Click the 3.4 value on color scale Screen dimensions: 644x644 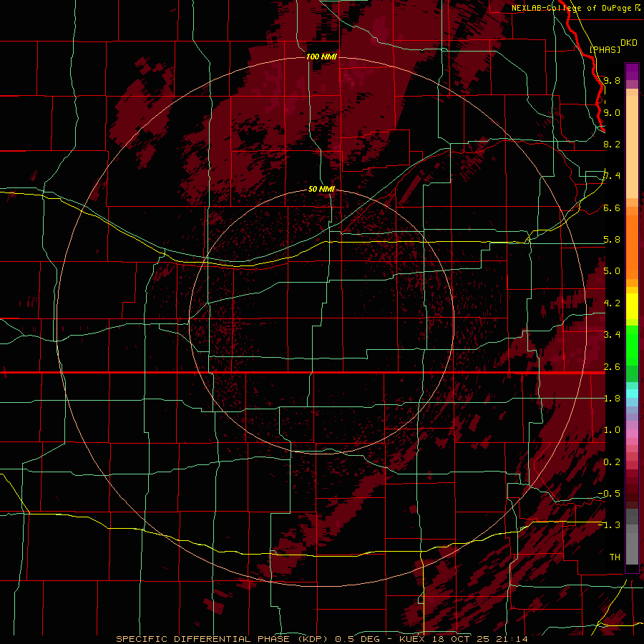612,335
